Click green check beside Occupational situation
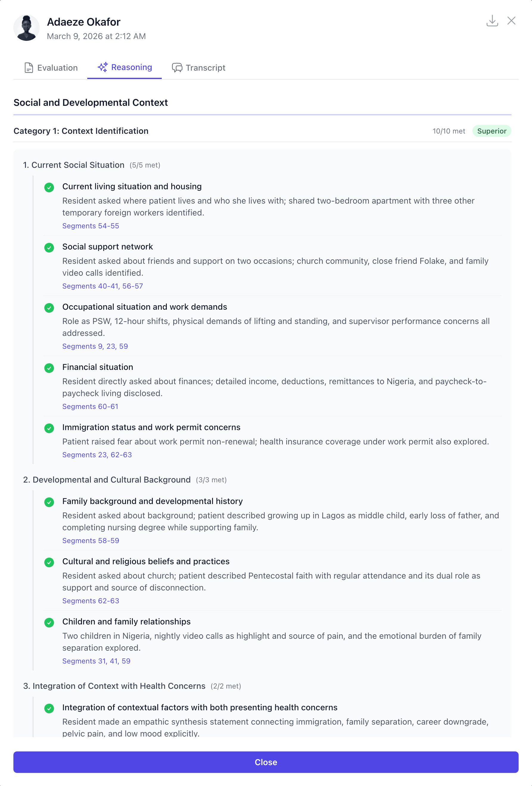 click(x=49, y=308)
